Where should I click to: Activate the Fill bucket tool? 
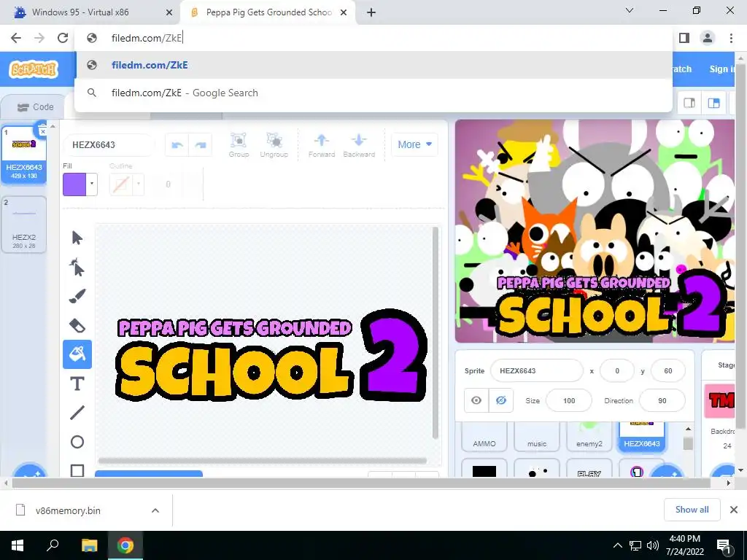[x=77, y=354]
